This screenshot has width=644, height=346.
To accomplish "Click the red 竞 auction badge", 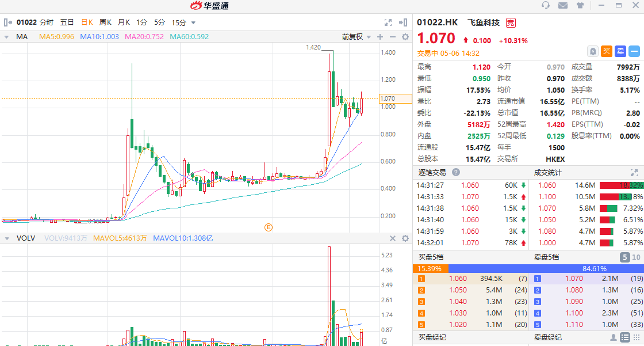I will (511, 22).
